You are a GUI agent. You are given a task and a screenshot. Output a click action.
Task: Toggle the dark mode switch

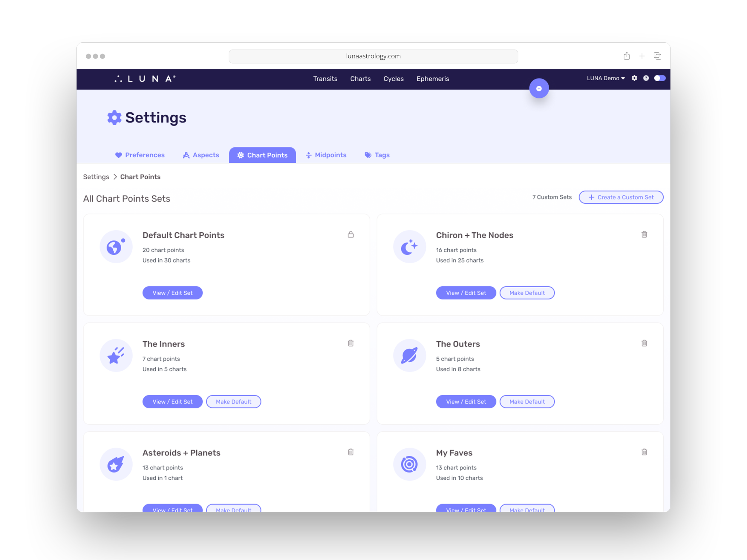659,78
